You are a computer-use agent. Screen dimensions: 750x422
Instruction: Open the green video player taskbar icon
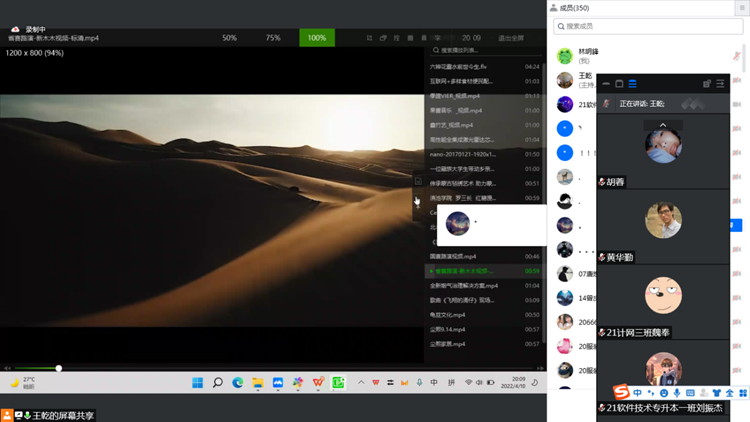338,382
